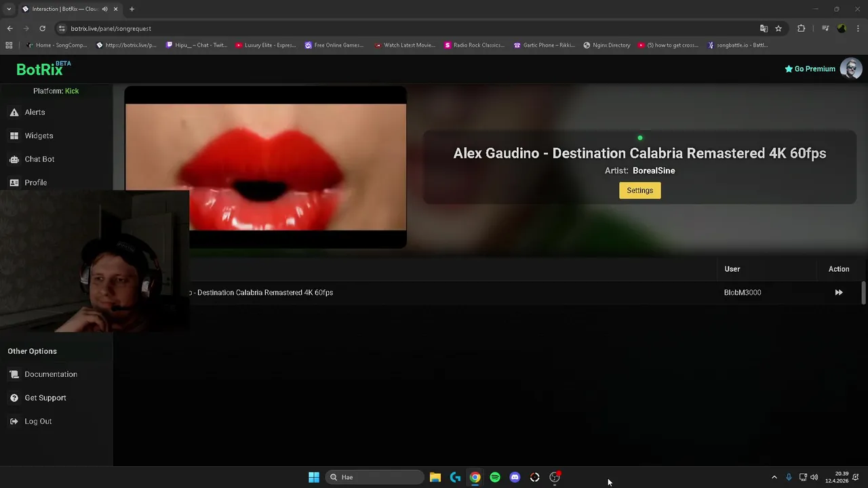Click the song queue vertical scrollbar
Screen dimensions: 868x488
[863, 293]
